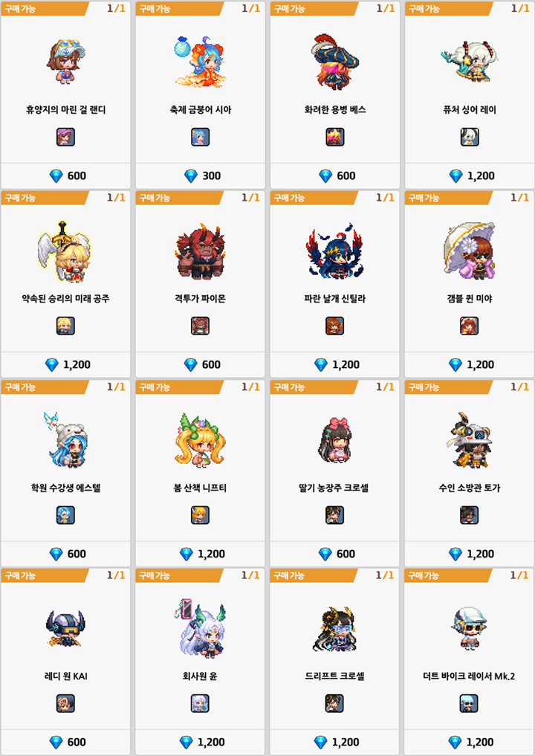This screenshot has width=535, height=756.
Task: Buy 드리프트 크로셀 for 1,200 gems
Action: [x=334, y=742]
